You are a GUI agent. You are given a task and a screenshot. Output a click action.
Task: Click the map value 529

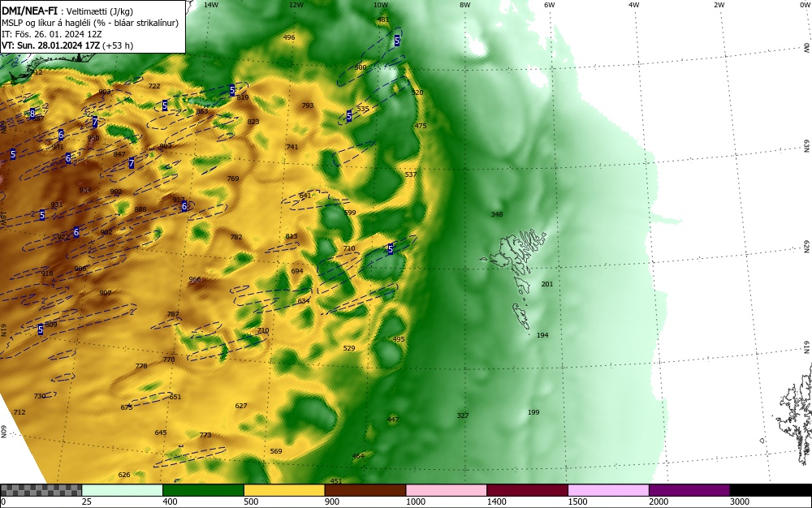tap(349, 348)
